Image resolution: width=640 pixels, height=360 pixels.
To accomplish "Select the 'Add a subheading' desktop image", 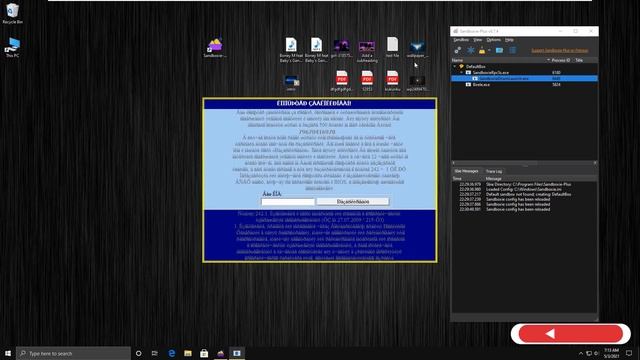I will [367, 51].
